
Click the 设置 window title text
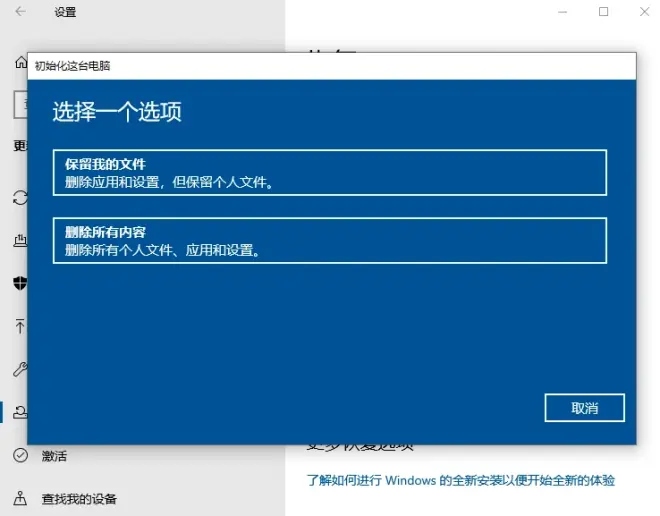[65, 12]
